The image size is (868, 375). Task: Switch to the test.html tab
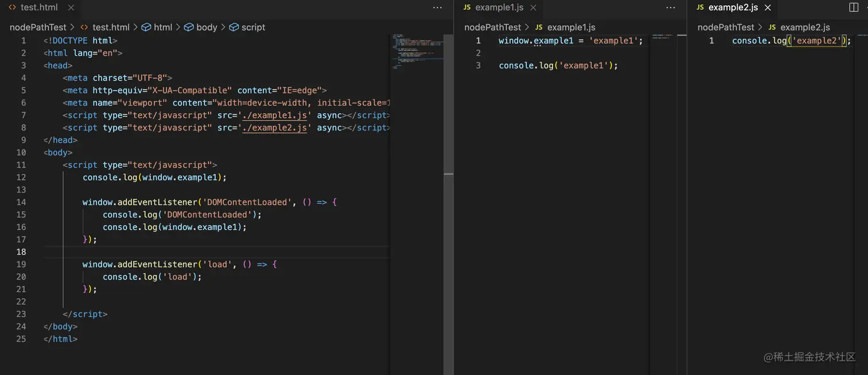(x=40, y=7)
